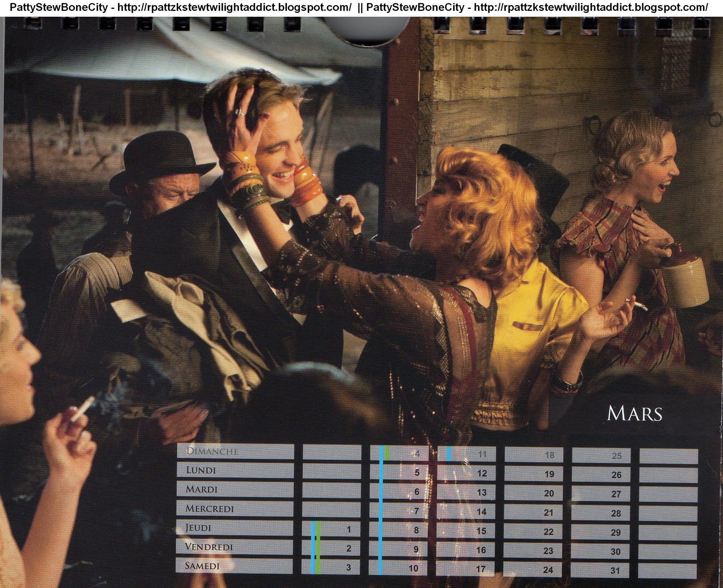Click the second blogspot URL in header
The image size is (723, 588).
point(591,7)
